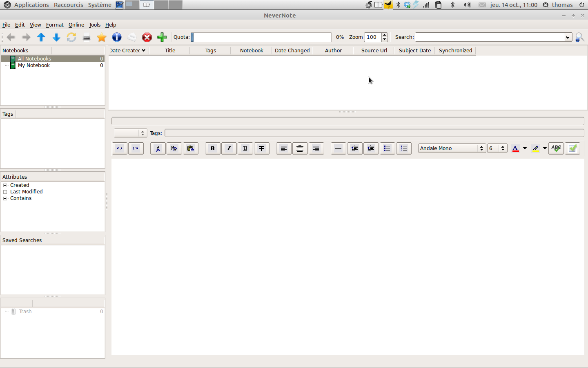Align text left in editor
The image size is (588, 368).
click(x=283, y=148)
